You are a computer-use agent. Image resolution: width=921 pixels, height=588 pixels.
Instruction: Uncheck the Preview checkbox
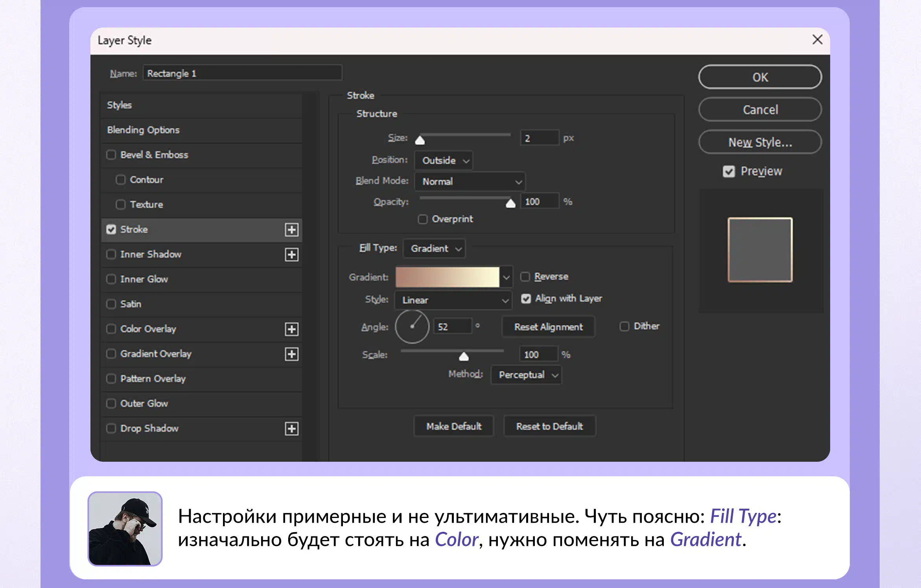point(728,171)
